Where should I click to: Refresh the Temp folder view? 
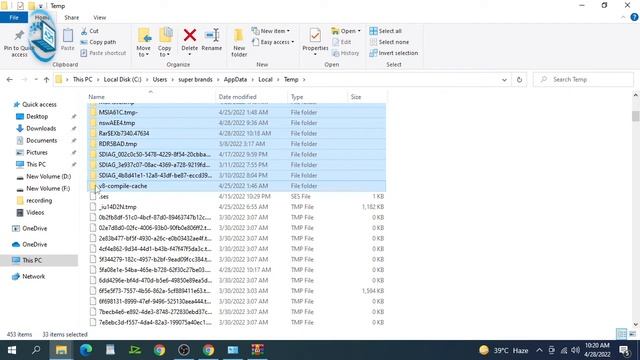[519, 80]
